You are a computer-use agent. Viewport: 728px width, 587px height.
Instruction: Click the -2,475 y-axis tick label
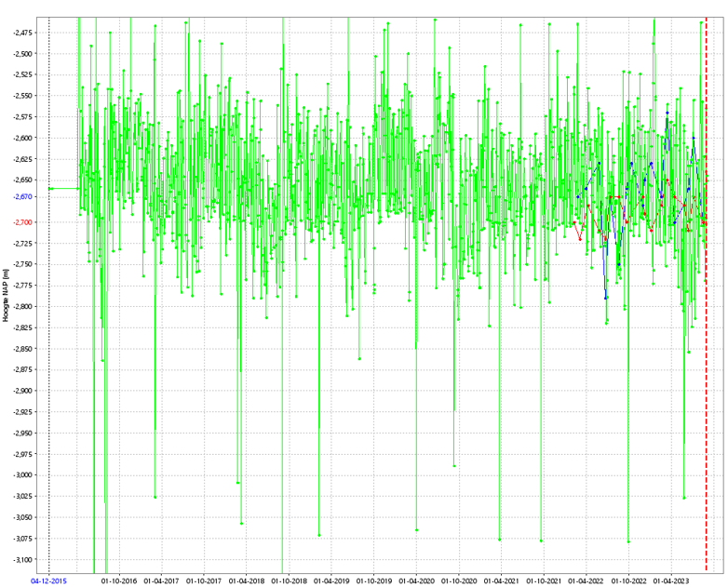(22, 33)
